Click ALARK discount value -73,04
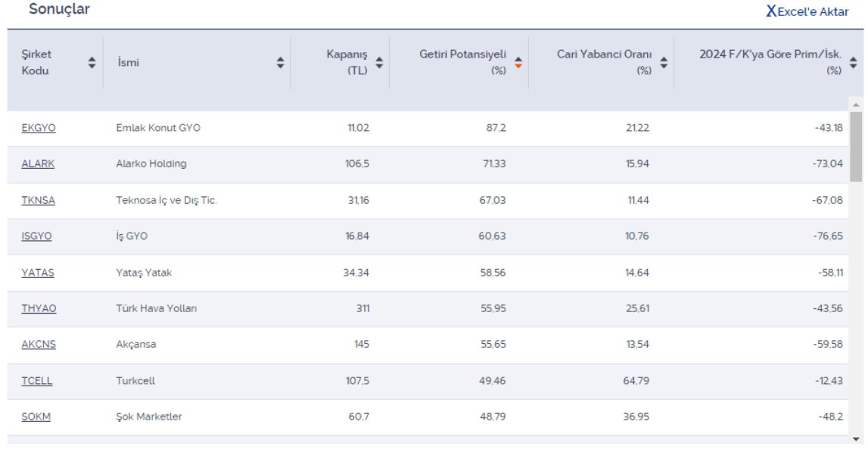Image resolution: width=868 pixels, height=453 pixels. click(828, 164)
